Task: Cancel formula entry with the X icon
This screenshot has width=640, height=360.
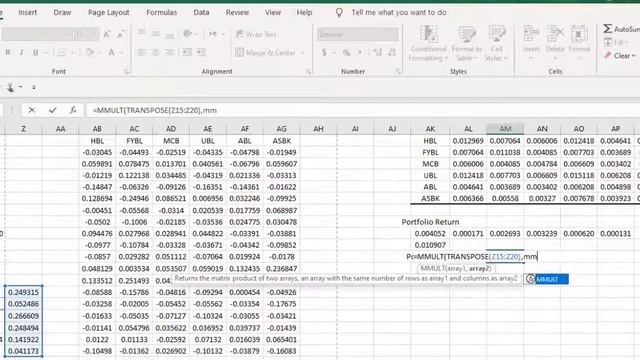Action: tap(31, 110)
